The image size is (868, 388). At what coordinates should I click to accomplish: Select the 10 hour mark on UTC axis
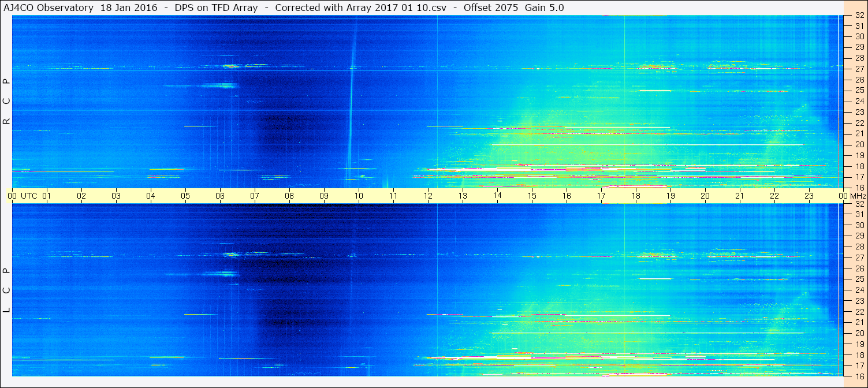coord(359,196)
